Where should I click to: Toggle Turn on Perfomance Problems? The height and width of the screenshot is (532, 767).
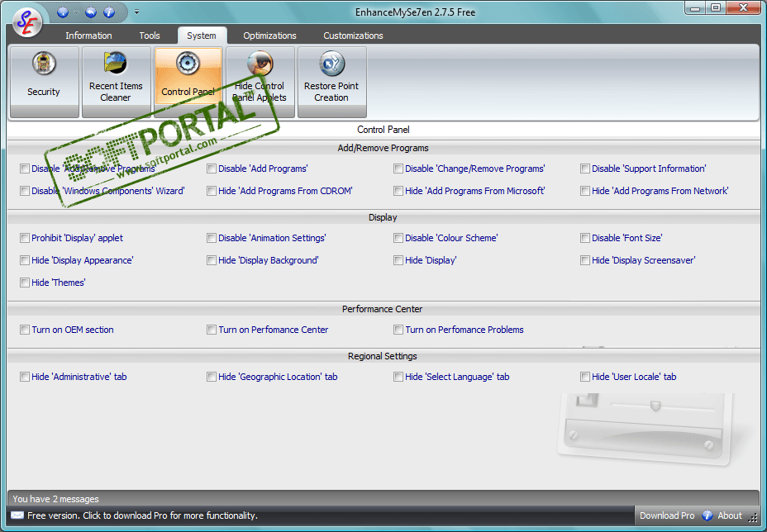click(398, 330)
